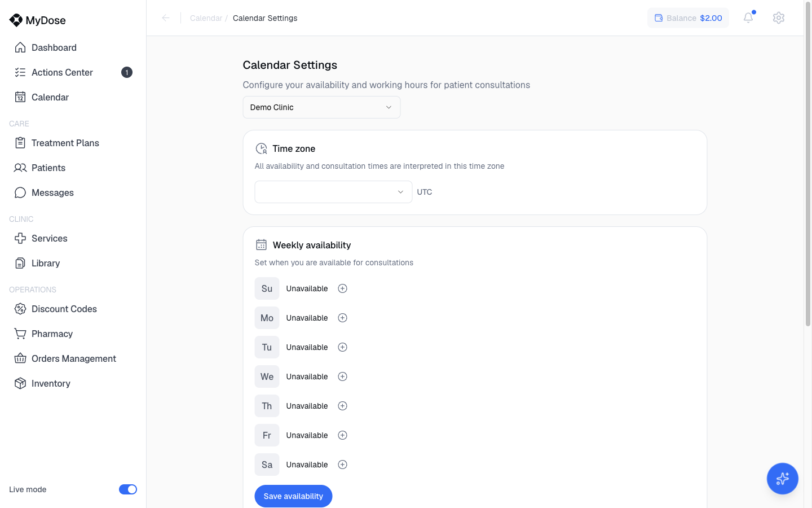Toggle the We day chip
812x508 pixels.
[267, 376]
